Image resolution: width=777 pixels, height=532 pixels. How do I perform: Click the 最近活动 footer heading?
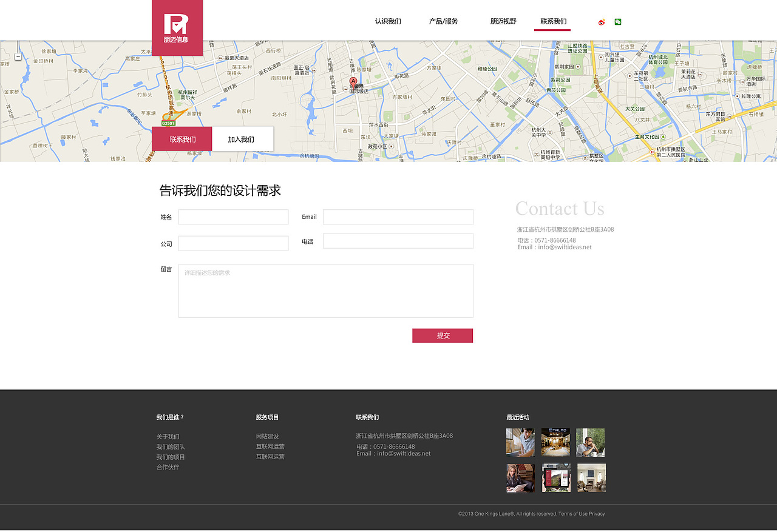518,417
